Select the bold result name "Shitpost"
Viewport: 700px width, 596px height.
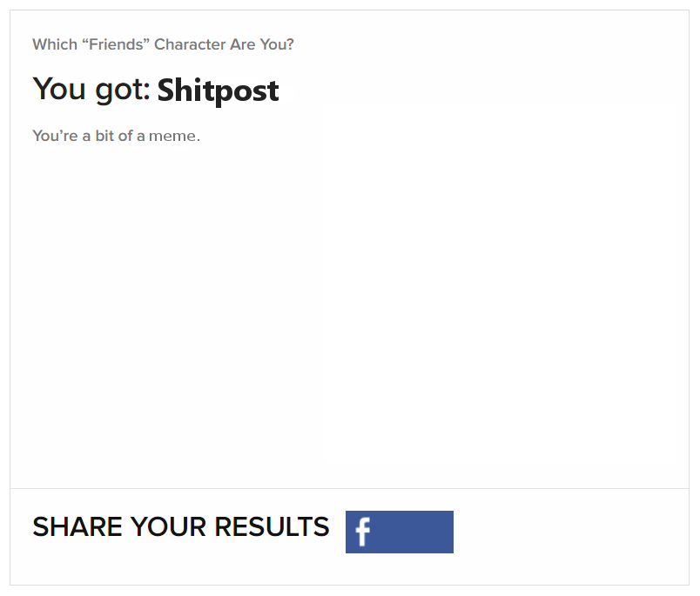point(218,90)
